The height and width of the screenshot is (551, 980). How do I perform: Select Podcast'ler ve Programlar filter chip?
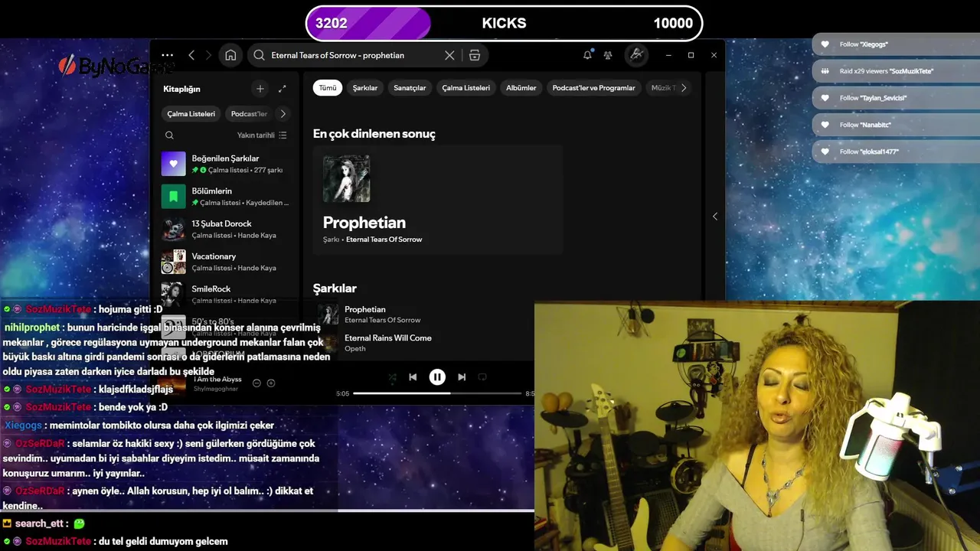pos(594,88)
